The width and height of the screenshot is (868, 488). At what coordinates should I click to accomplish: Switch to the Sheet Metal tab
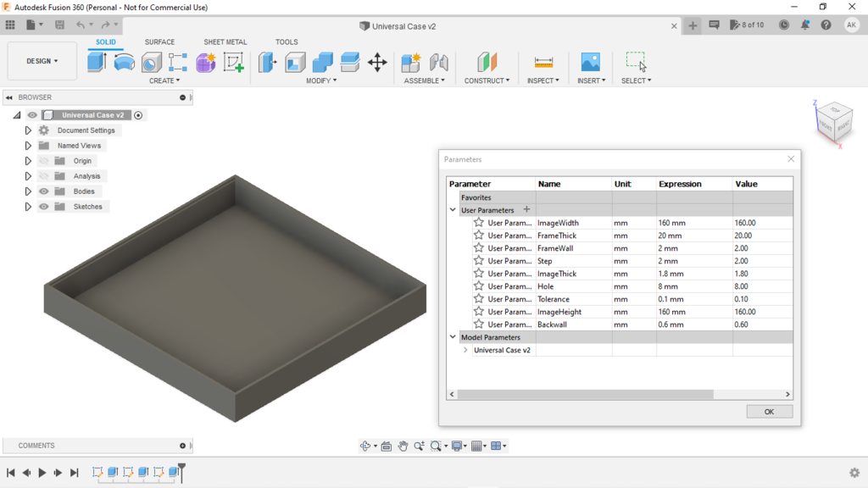click(225, 42)
